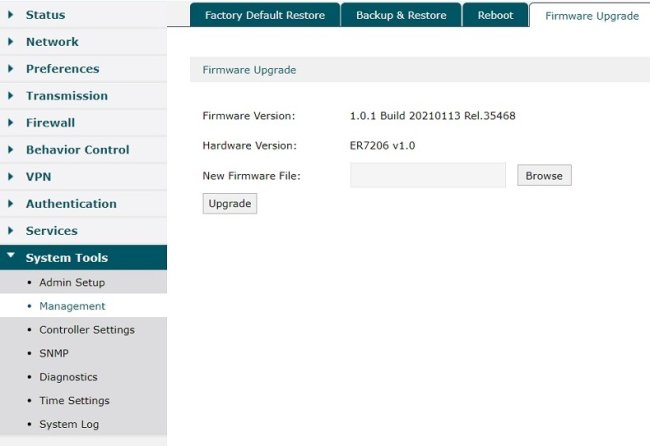The width and height of the screenshot is (650, 446).
Task: Open Controller Settings page
Action: (86, 330)
